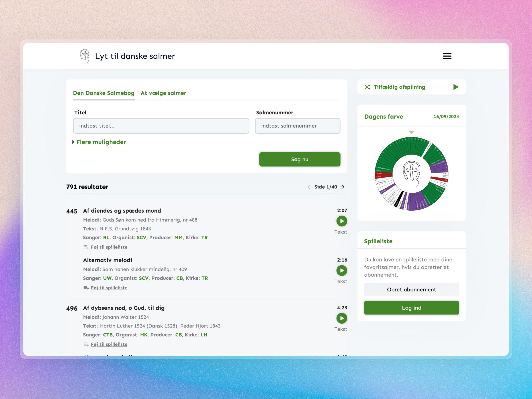Screen dimensions: 532x399
Task: Click the shuffle icon next to Tilfældig afspilning
Action: coord(368,87)
